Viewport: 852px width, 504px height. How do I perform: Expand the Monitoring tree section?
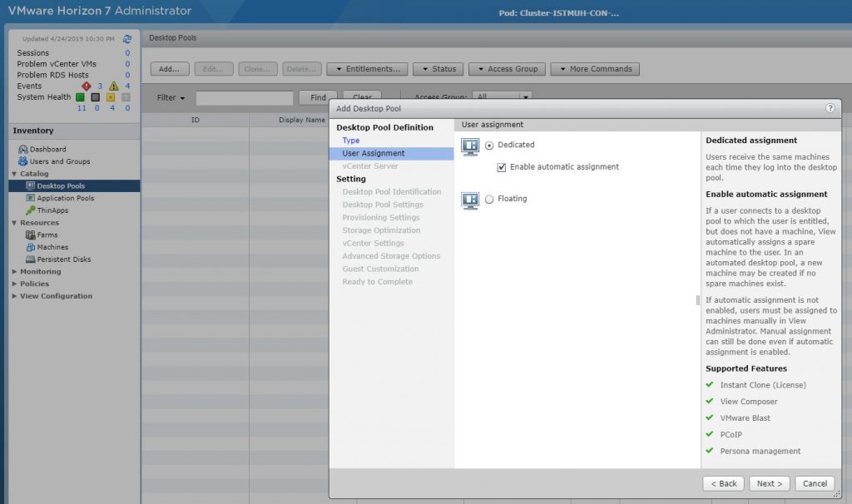coord(14,272)
